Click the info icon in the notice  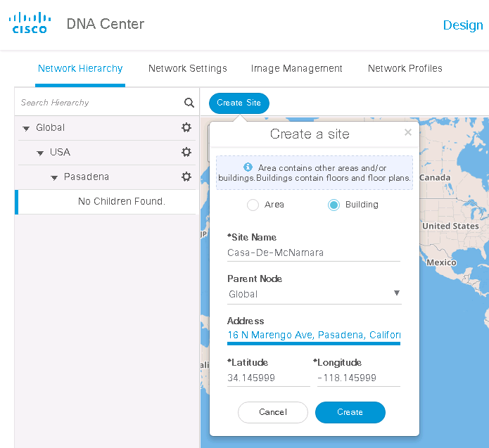[x=248, y=167]
